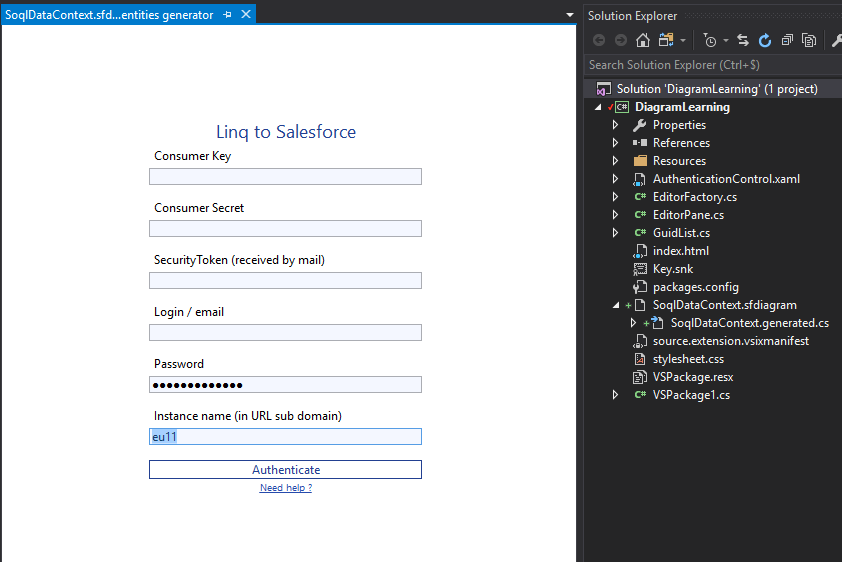Click the stylesheet.css file icon
Image resolution: width=842 pixels, height=562 pixels.
tap(640, 359)
